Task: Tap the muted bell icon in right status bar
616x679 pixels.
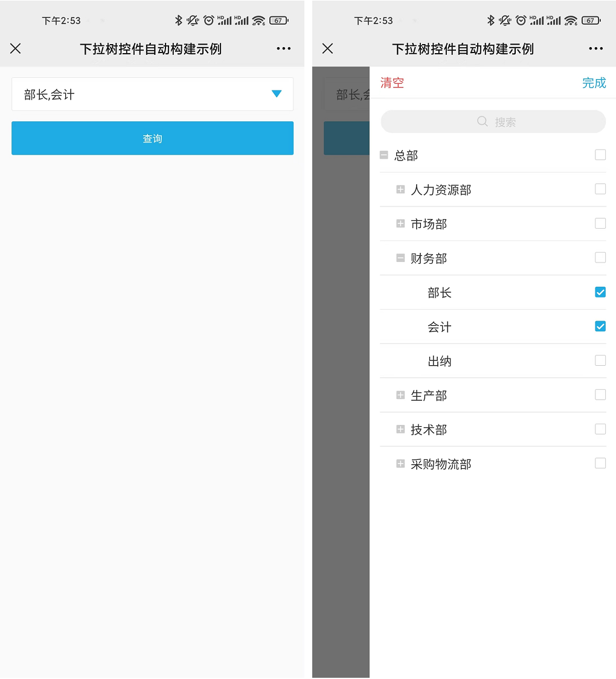Action: (505, 21)
